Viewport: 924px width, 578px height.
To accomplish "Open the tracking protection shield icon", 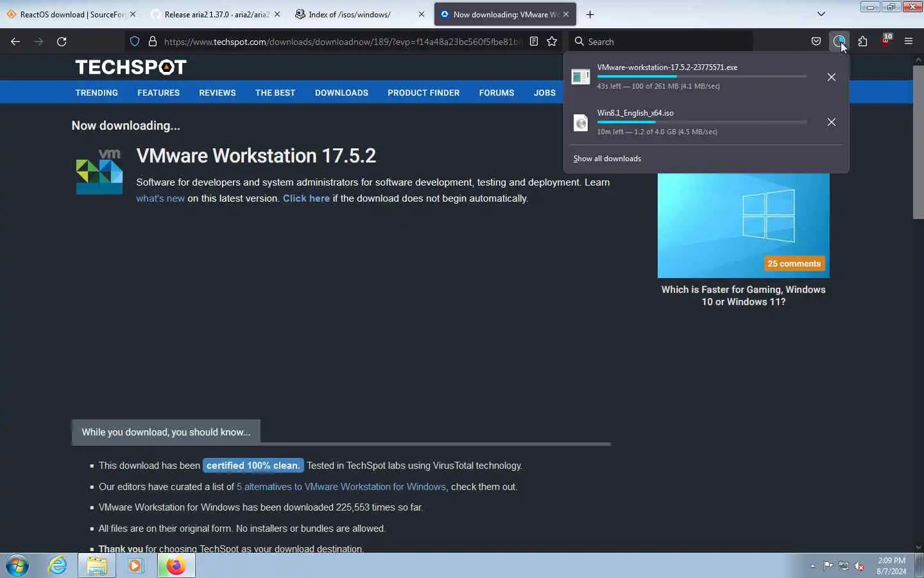I will [135, 41].
